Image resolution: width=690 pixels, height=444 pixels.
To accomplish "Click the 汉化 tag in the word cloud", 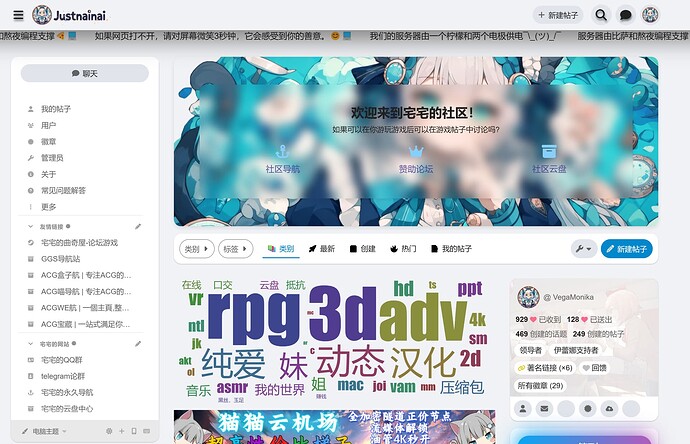I will (x=422, y=363).
